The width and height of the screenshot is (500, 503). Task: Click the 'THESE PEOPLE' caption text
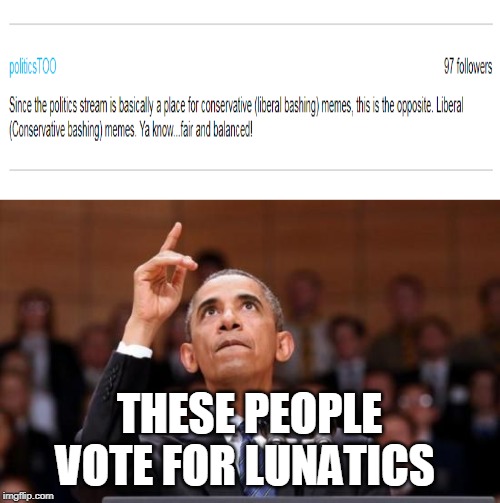pyautogui.click(x=251, y=414)
